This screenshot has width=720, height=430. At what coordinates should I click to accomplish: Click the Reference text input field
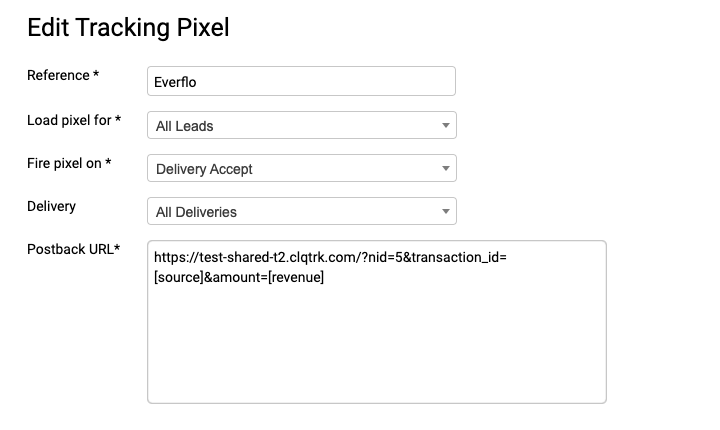coord(301,81)
